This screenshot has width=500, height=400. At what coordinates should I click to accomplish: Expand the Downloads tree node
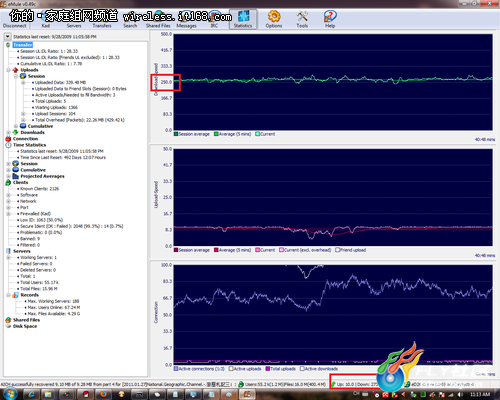coord(8,132)
